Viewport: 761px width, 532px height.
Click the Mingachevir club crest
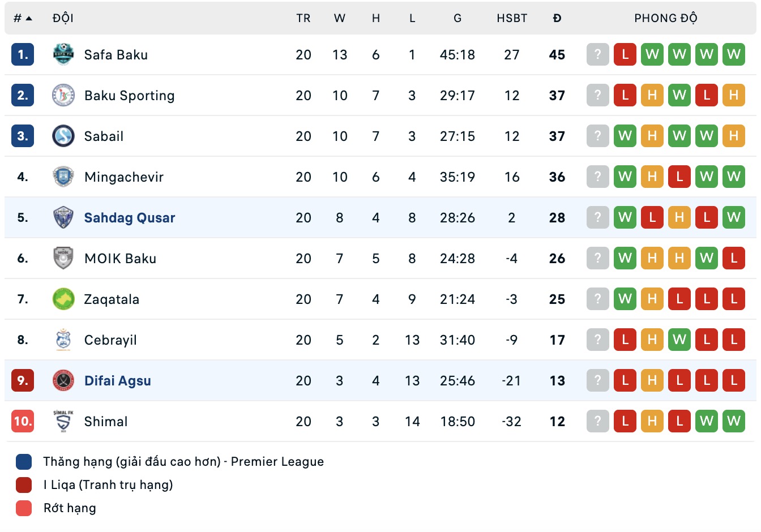(x=63, y=177)
